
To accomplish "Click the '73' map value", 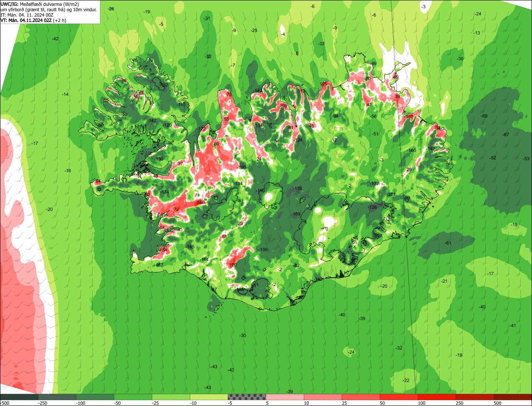I will [x=229, y=94].
